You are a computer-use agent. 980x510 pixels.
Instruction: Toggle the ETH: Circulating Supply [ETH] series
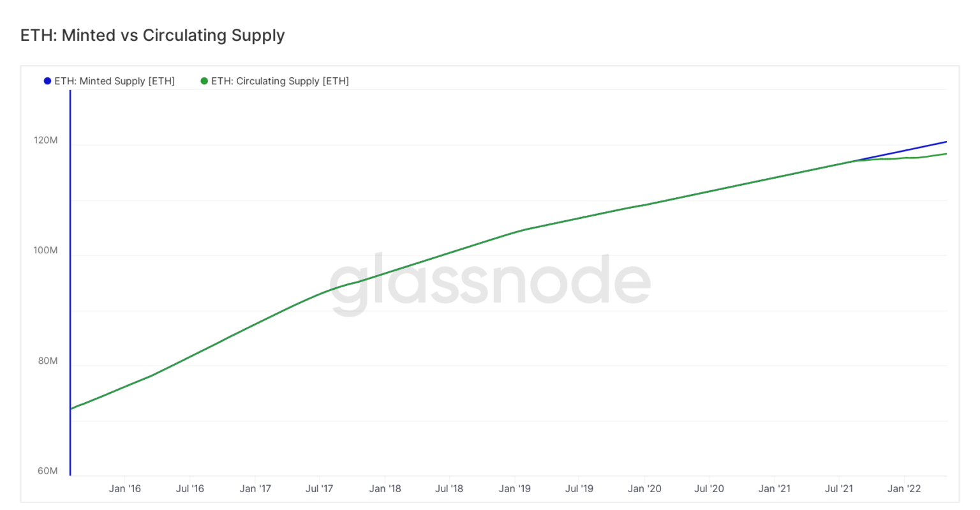pyautogui.click(x=275, y=81)
